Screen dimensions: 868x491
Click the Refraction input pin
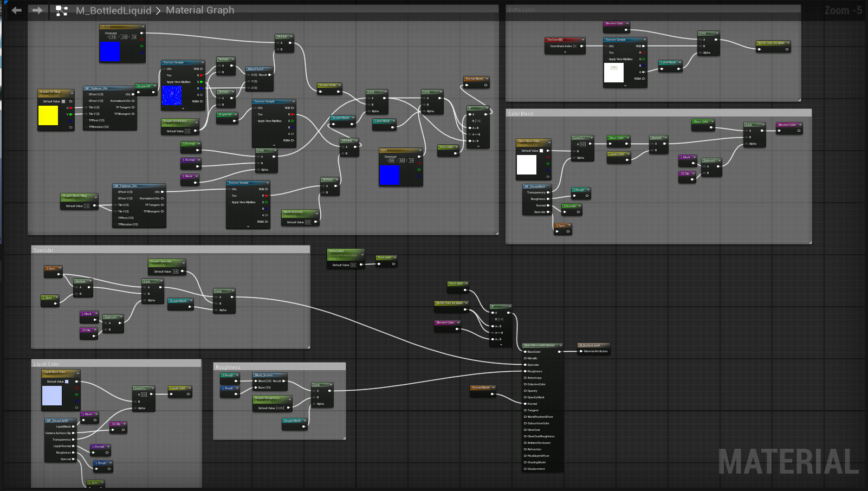pyautogui.click(x=526, y=449)
